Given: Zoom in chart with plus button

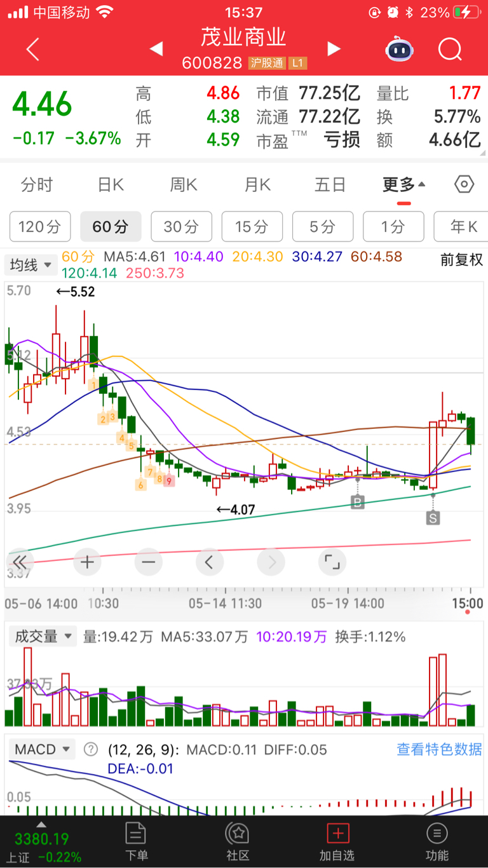Looking at the screenshot, I should tap(87, 562).
